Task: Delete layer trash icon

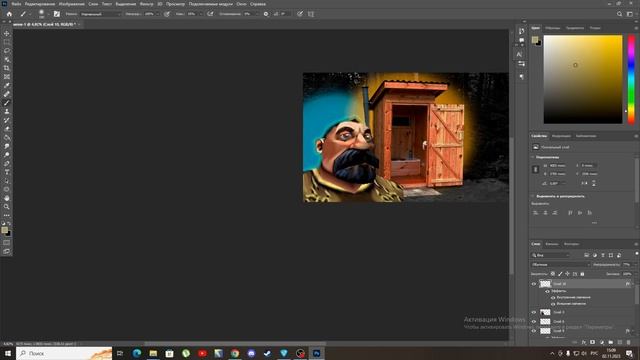Action: 629,342
